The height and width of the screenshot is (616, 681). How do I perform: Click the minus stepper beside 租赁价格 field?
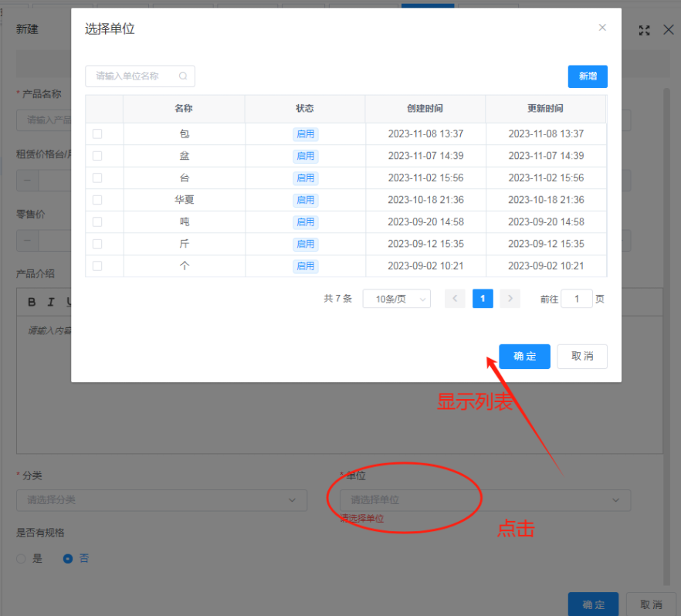pos(26,180)
